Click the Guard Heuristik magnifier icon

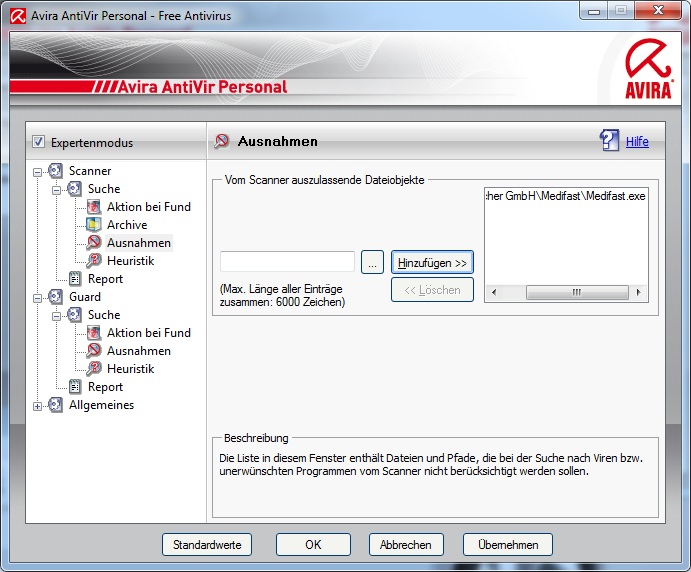tap(93, 368)
